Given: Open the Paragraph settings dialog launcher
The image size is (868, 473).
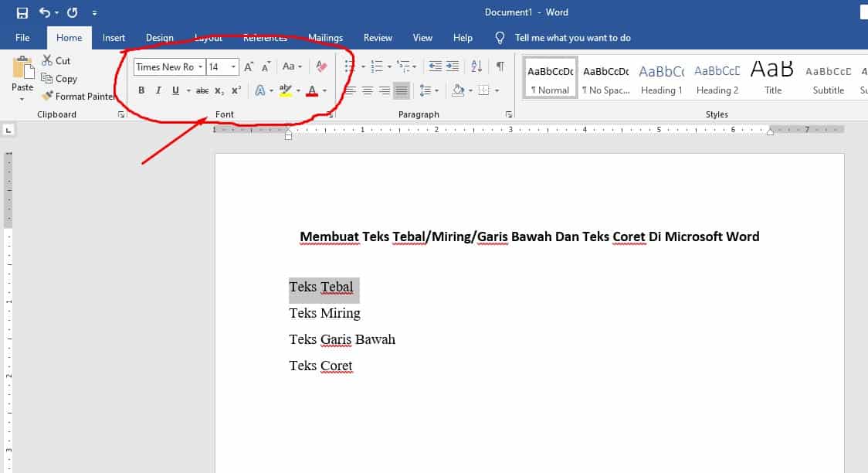Looking at the screenshot, I should 509,114.
